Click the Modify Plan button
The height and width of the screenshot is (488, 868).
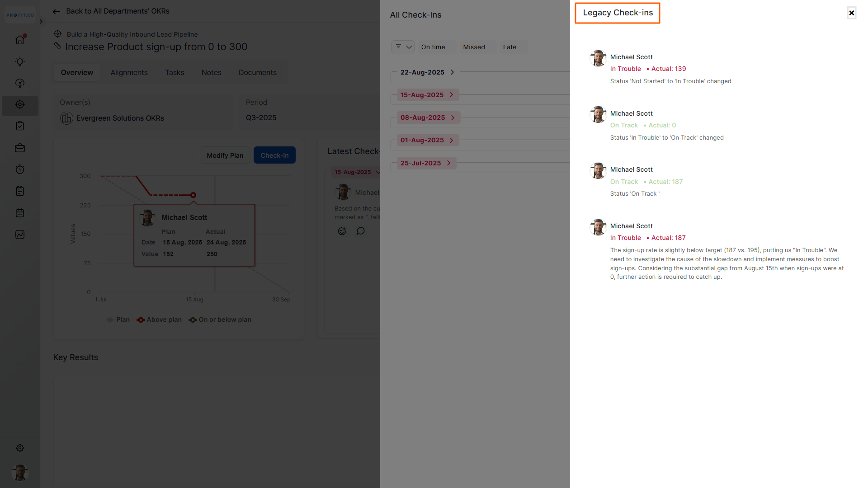tap(225, 155)
